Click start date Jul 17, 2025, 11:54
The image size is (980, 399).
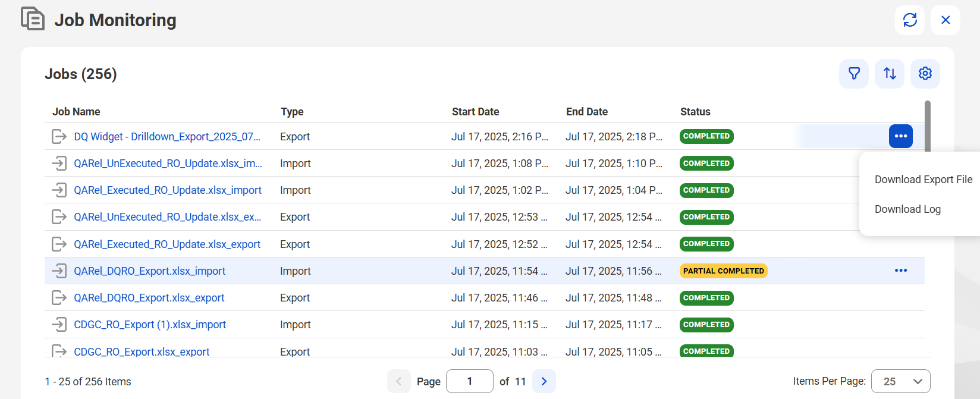[500, 271]
